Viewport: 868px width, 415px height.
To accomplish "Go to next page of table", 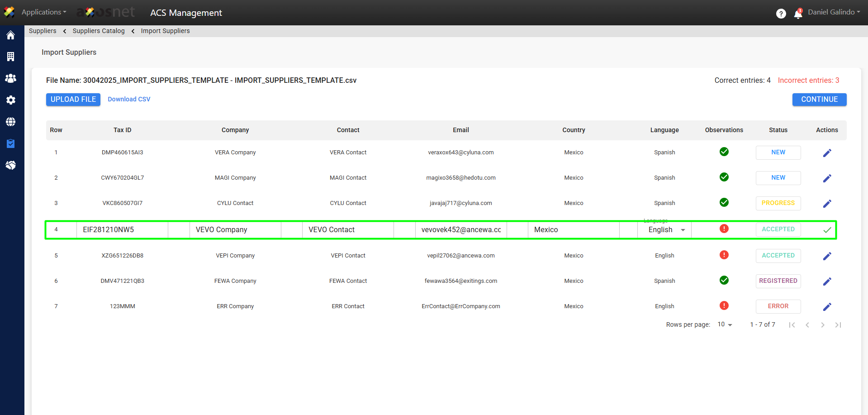I will [823, 325].
